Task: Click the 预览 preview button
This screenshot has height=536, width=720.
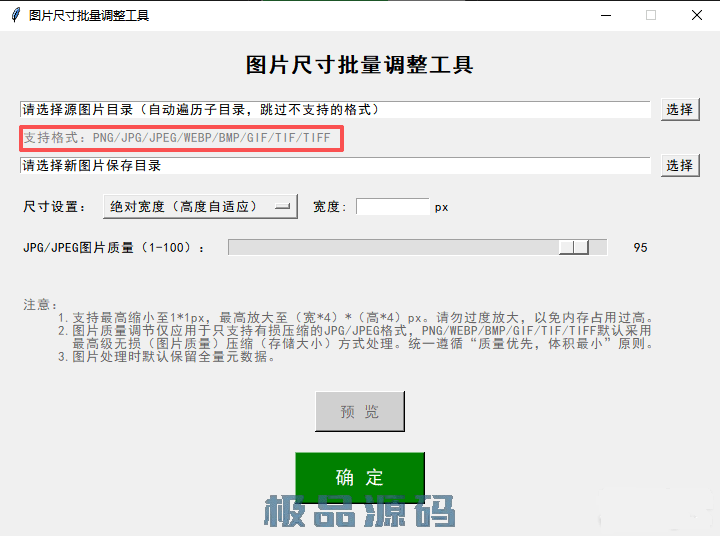Action: tap(360, 411)
